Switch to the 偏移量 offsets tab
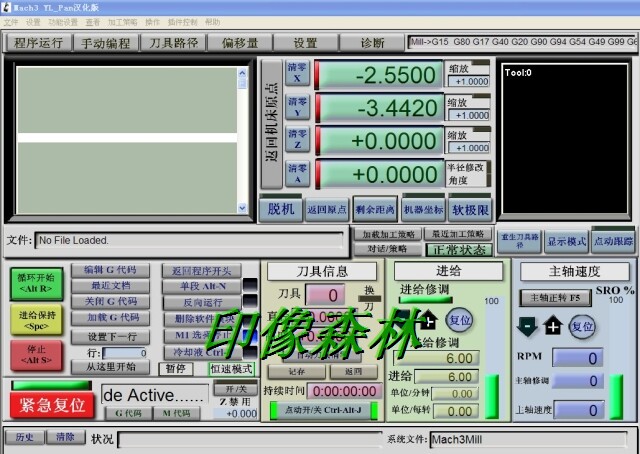Image resolution: width=640 pixels, height=454 pixels. click(240, 42)
